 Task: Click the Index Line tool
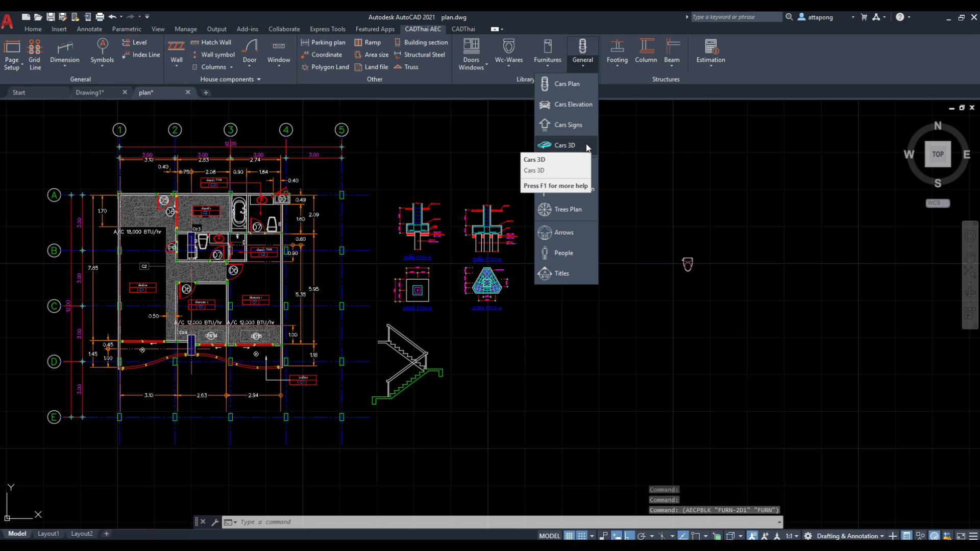click(x=141, y=55)
